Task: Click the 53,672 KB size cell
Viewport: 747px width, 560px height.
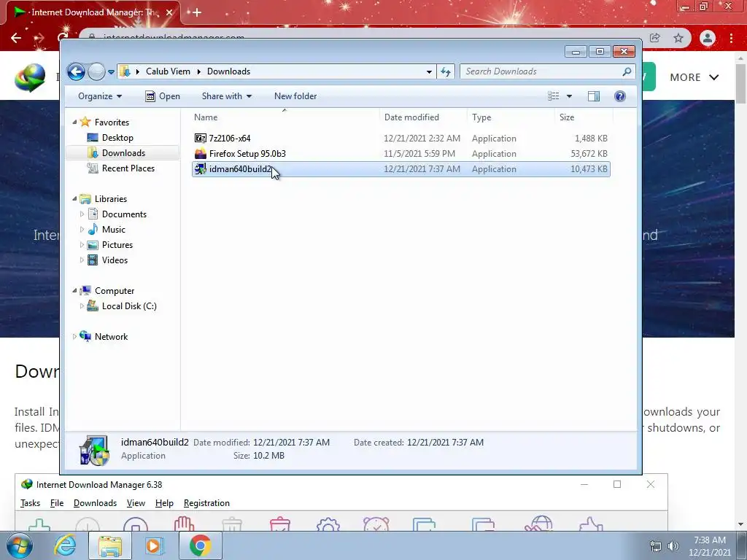Action: click(x=589, y=153)
